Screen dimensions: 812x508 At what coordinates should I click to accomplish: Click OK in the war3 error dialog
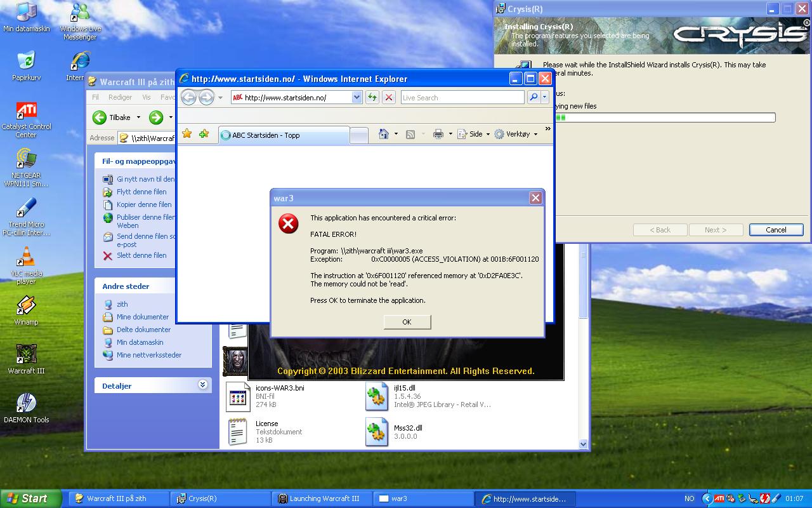pos(407,322)
